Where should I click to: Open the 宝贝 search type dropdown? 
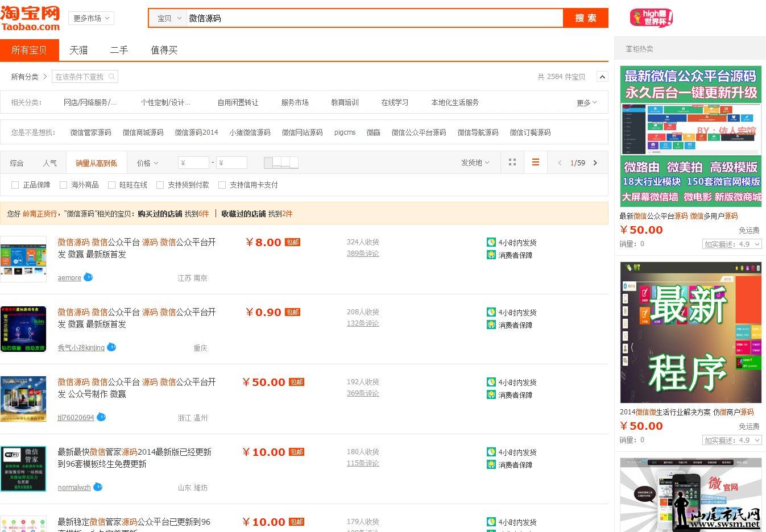pos(169,18)
